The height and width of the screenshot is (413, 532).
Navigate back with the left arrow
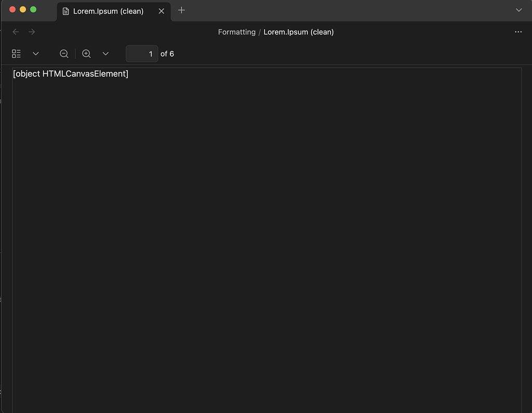pos(16,32)
